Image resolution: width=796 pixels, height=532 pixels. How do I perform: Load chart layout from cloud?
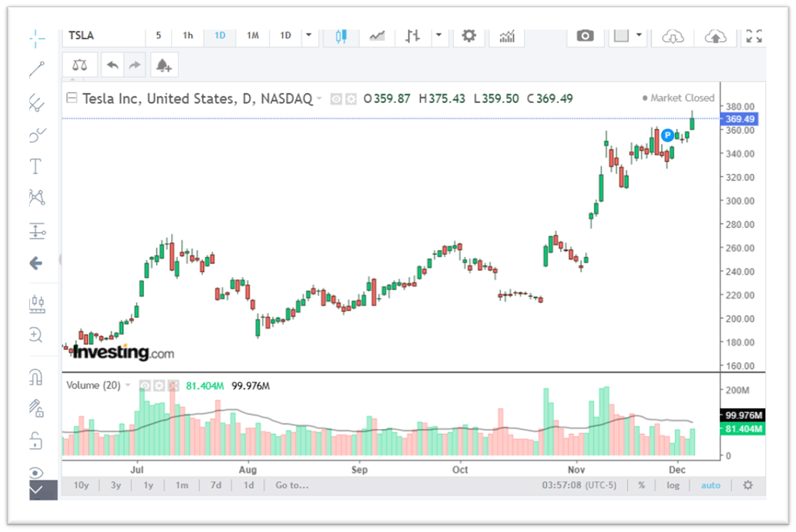click(673, 36)
